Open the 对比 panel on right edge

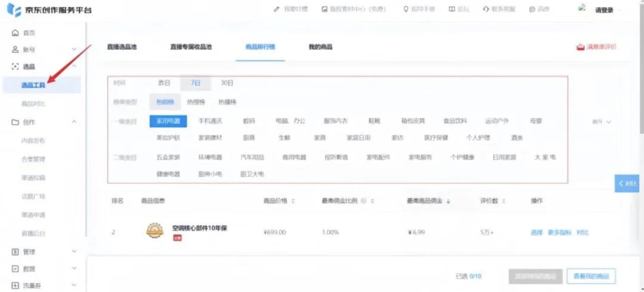tap(627, 183)
